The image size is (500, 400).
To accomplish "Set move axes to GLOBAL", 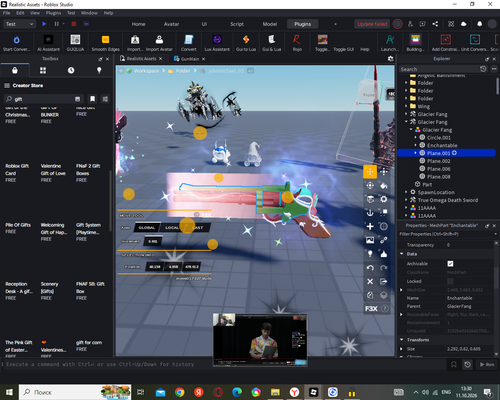I will tap(147, 228).
